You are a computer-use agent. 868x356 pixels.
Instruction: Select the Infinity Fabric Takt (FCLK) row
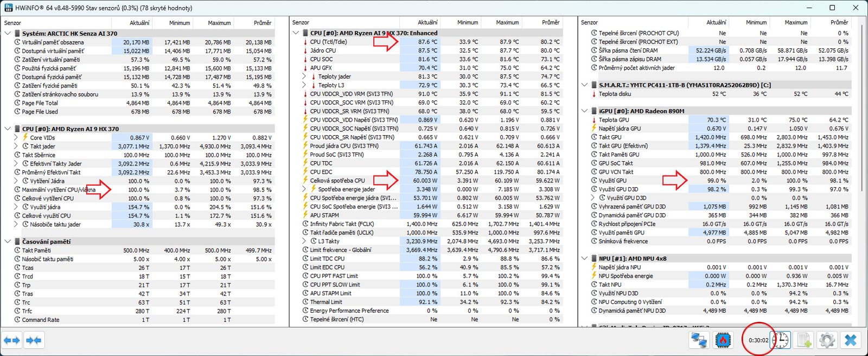point(426,224)
